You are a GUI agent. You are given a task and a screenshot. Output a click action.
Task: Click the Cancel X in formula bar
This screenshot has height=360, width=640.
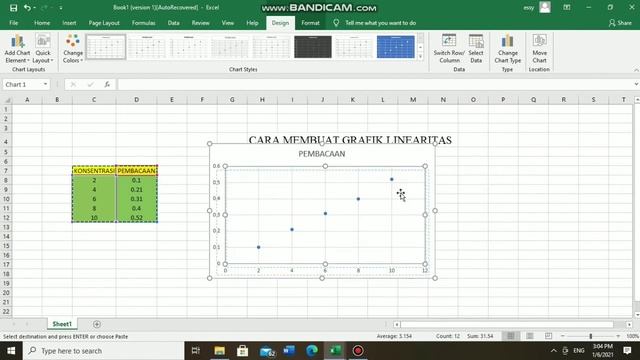tap(73, 84)
